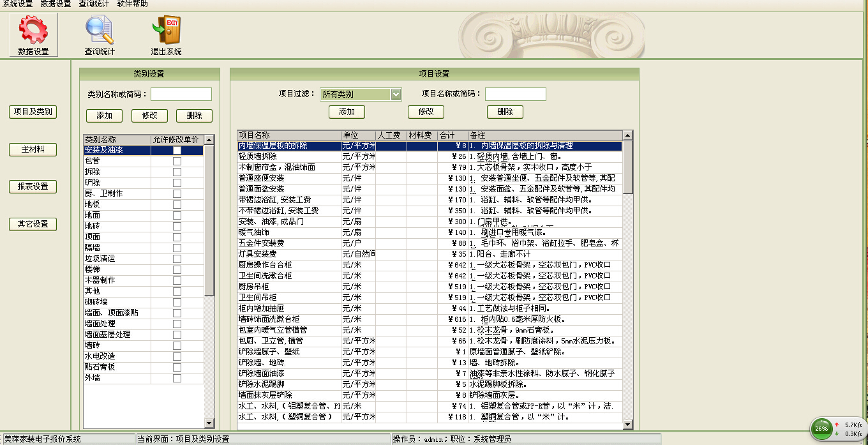
Task: Select category row 垃圾清运
Action: (x=144, y=259)
